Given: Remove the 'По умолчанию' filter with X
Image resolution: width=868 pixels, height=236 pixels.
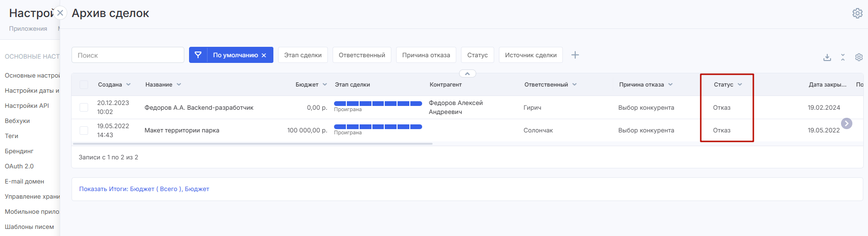Looking at the screenshot, I should [x=264, y=55].
